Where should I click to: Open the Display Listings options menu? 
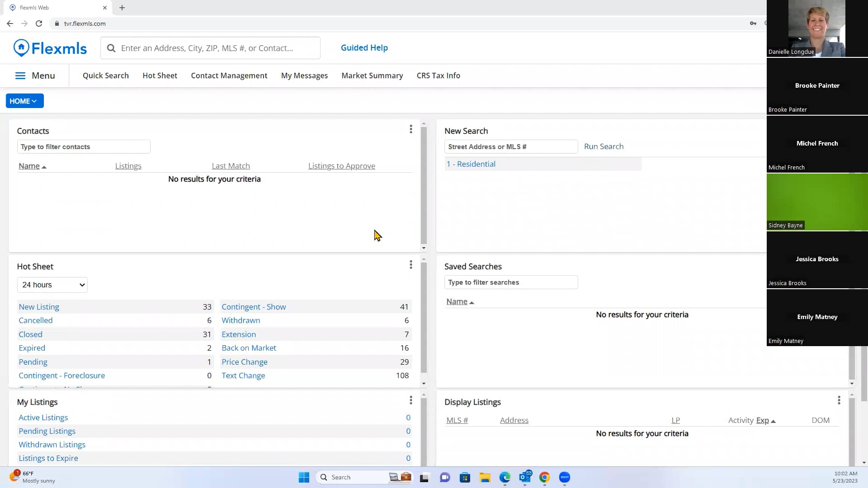[x=839, y=400]
